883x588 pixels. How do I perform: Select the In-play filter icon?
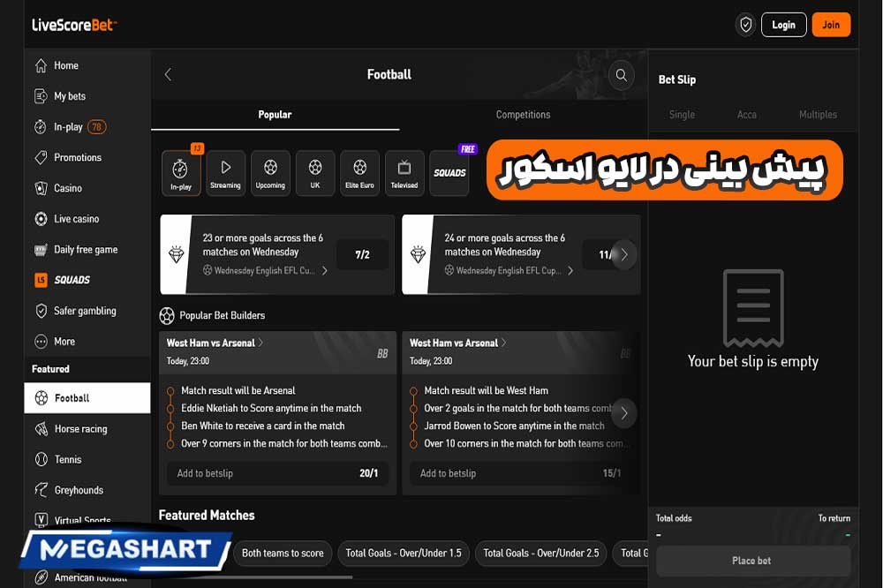[181, 172]
